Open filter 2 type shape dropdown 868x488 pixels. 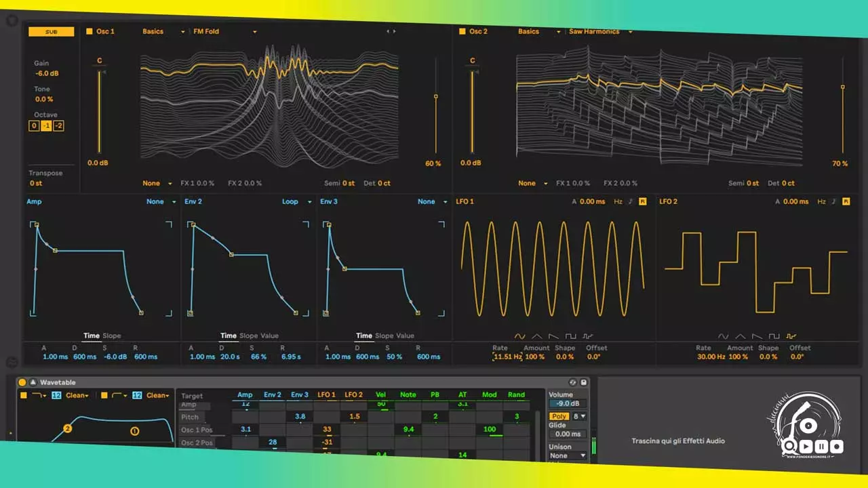119,395
